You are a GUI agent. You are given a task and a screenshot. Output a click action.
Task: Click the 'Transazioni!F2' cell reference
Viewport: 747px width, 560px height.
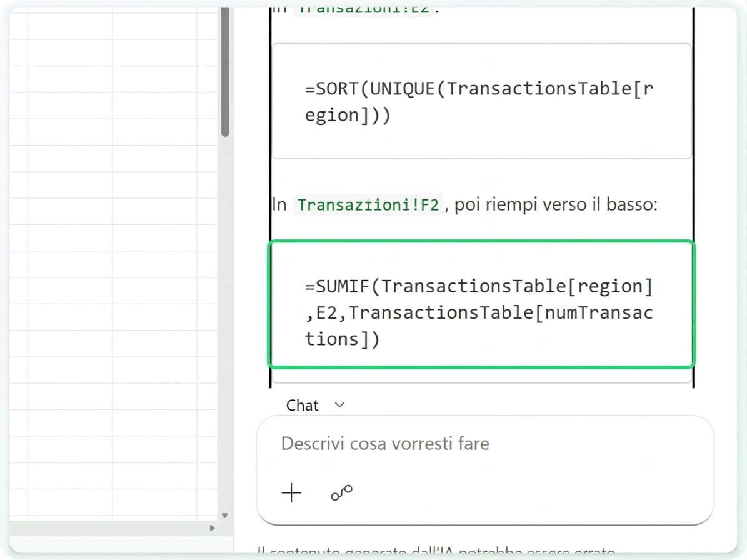(x=368, y=205)
